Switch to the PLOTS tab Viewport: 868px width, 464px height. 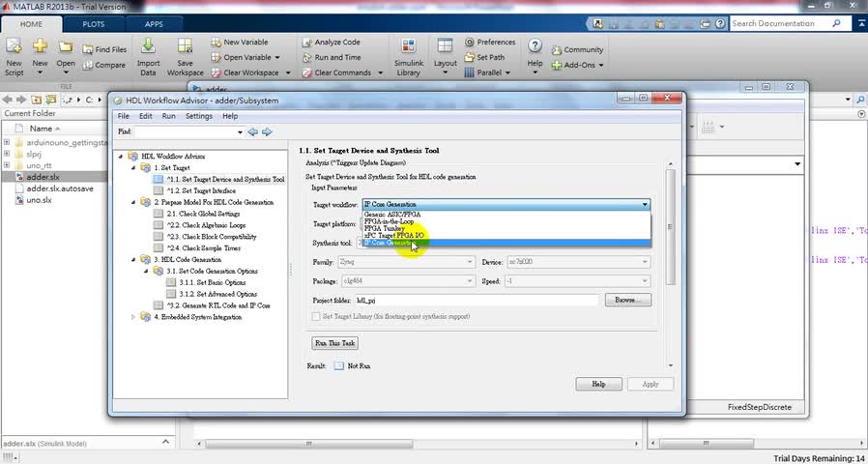(x=94, y=24)
